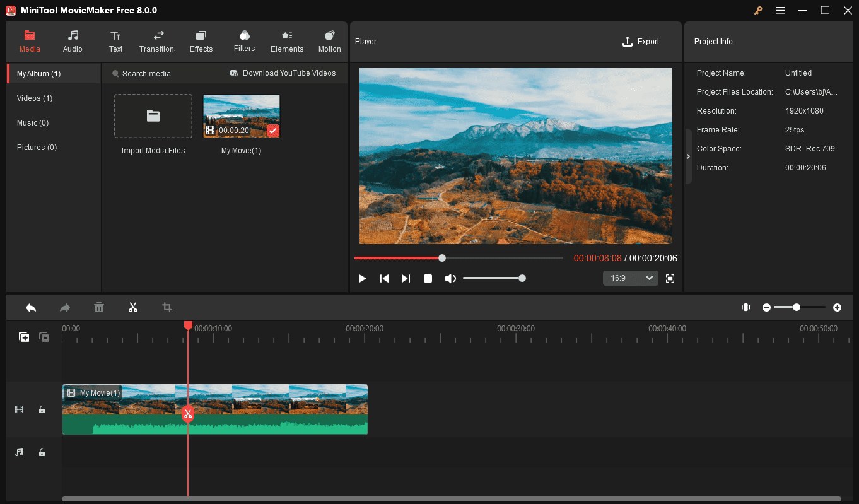The height and width of the screenshot is (504, 859).
Task: Adjust the player volume slider
Action: tap(494, 278)
